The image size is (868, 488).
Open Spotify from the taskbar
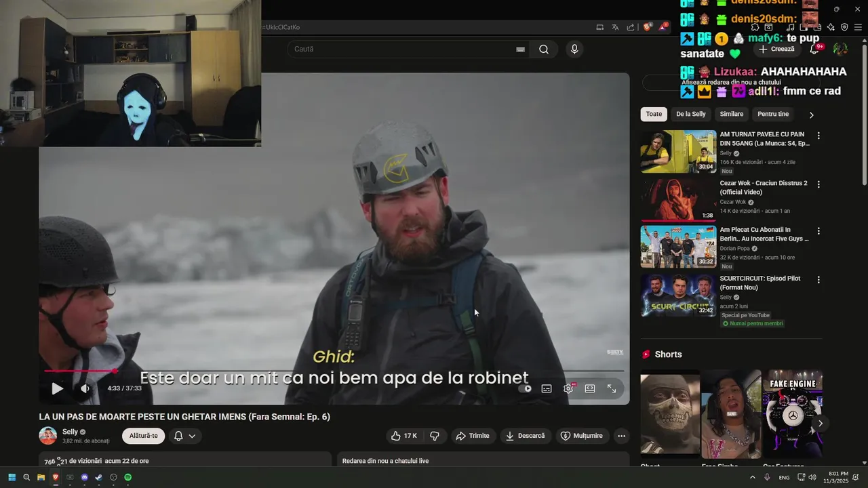127,477
